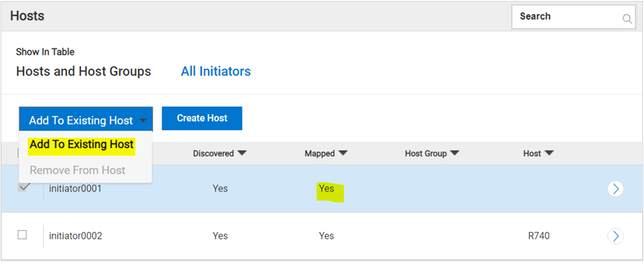Click the Host Group sort arrow
Viewport: 644px width, 264px height.
455,153
